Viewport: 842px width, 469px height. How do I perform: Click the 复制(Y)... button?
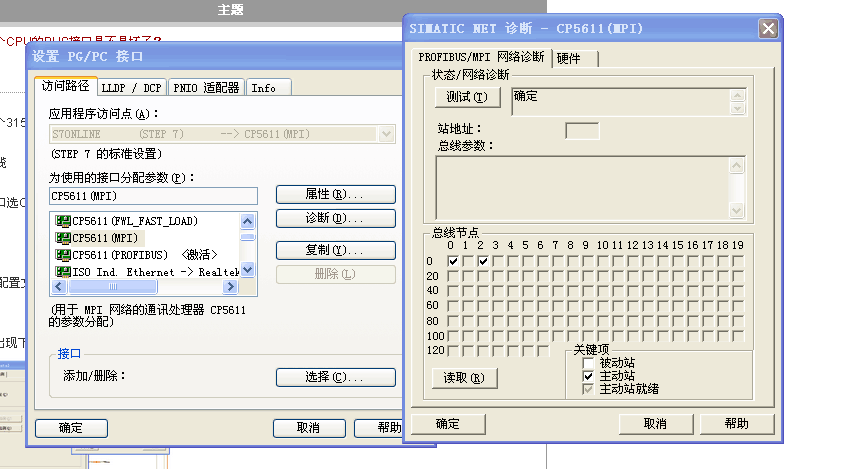pos(336,250)
